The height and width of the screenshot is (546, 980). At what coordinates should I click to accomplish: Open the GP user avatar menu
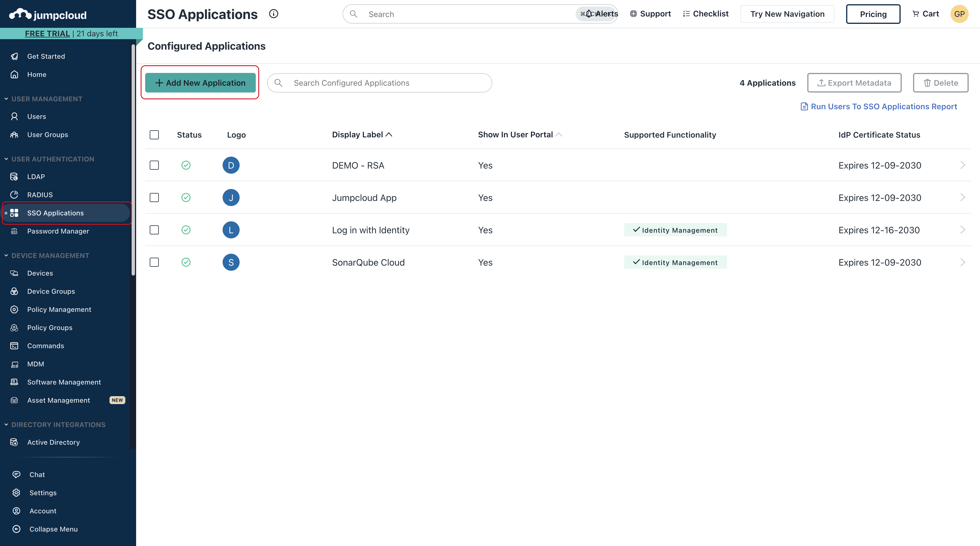(959, 14)
